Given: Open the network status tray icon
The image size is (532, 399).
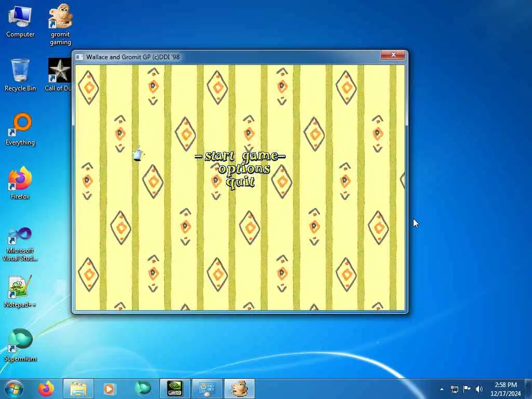Looking at the screenshot, I should coord(454,389).
